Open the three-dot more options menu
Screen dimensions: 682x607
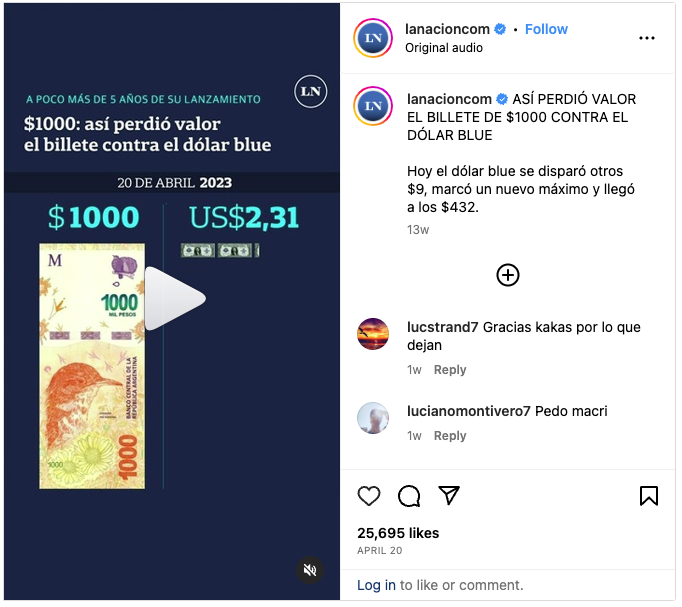[647, 38]
